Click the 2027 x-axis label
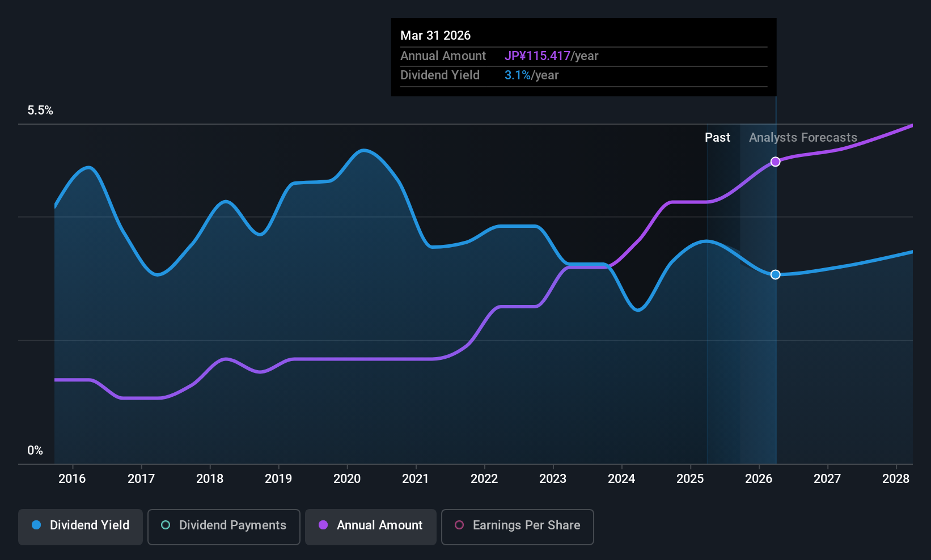 click(827, 479)
